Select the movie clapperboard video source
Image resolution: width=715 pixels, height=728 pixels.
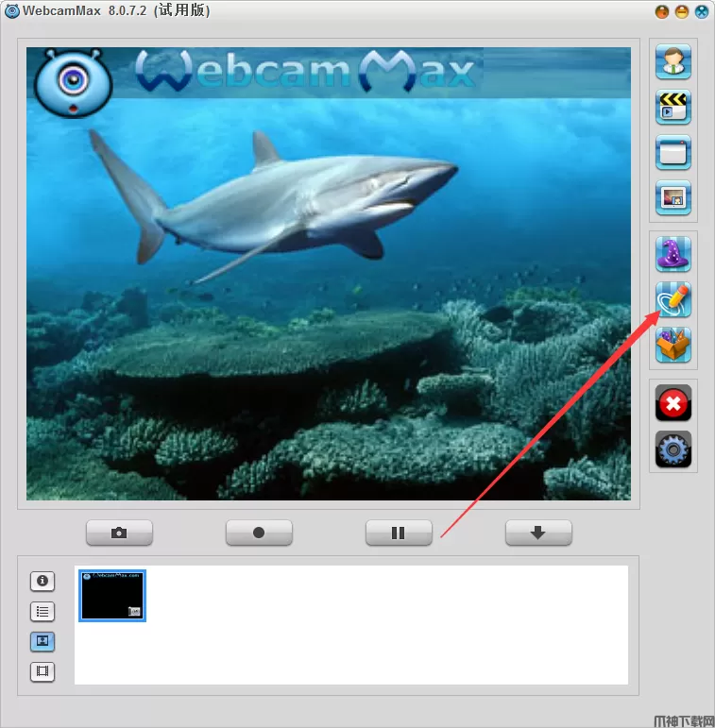click(x=673, y=108)
